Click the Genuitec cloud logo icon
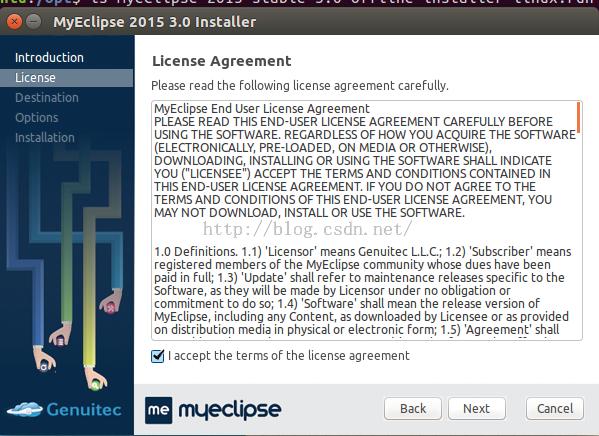Screen dimensions: 599x436 click(x=25, y=409)
